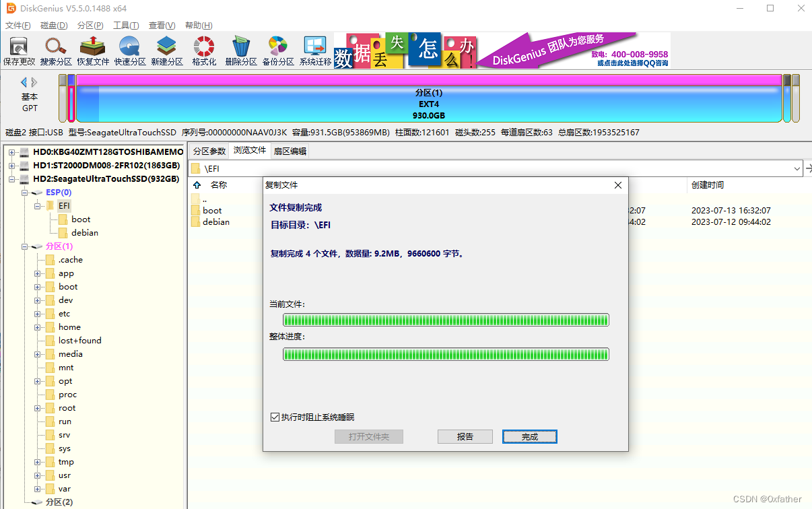Go to next disk with right arrow
Image resolution: width=812 pixels, height=509 pixels.
click(34, 82)
